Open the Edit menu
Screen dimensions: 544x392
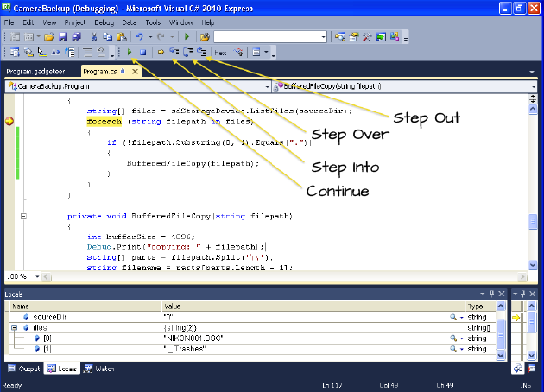28,22
